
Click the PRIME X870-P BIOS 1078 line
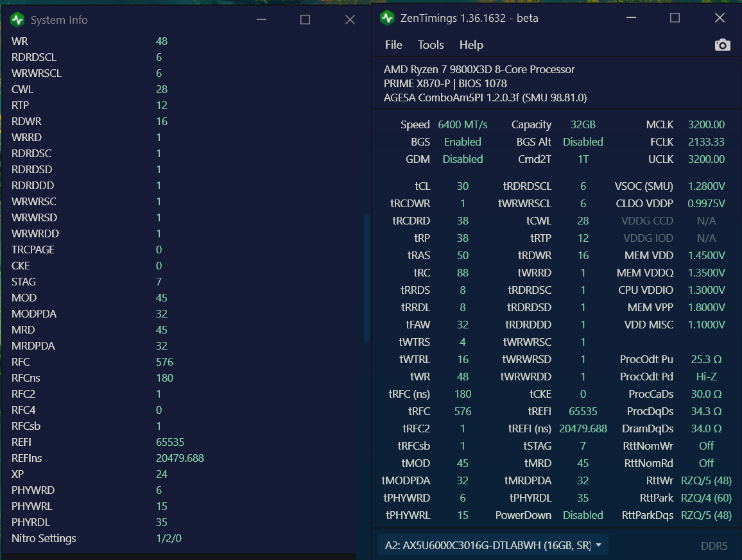(x=445, y=84)
